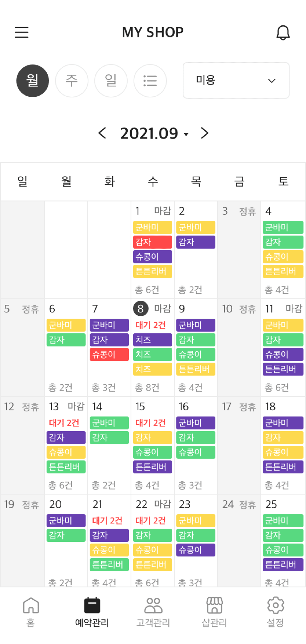
Task: Select date 16 in calendar
Action: click(x=184, y=407)
